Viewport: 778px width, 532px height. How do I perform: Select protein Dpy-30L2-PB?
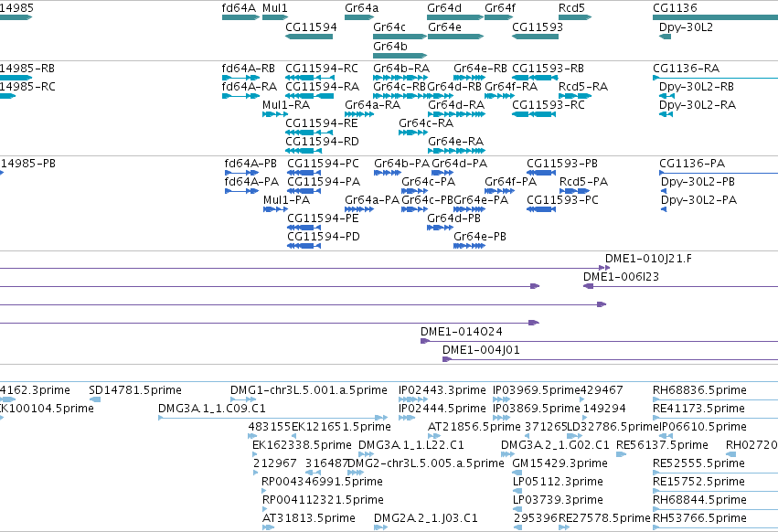pyautogui.click(x=665, y=191)
